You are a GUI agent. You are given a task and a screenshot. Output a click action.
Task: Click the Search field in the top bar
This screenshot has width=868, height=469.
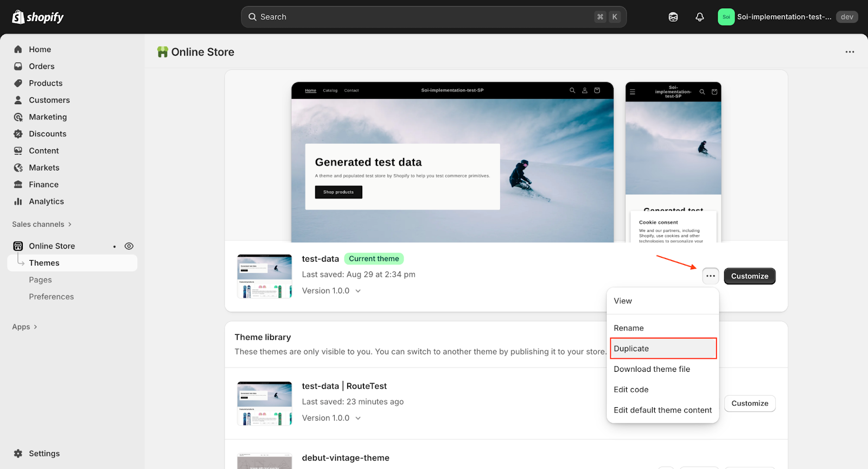(423, 17)
